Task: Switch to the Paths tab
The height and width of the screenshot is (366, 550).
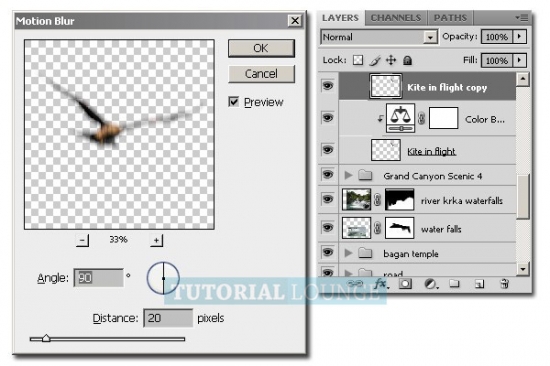Action: pos(450,18)
